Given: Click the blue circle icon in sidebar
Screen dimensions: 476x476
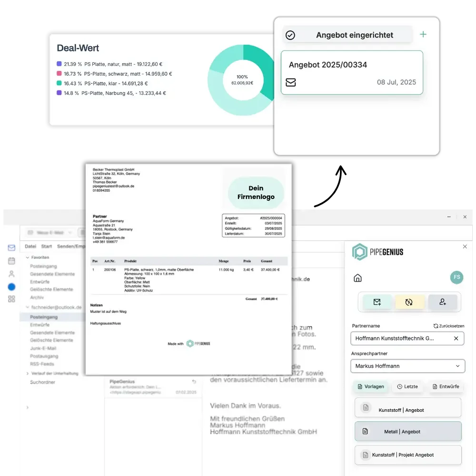Looking at the screenshot, I should 11,287.
